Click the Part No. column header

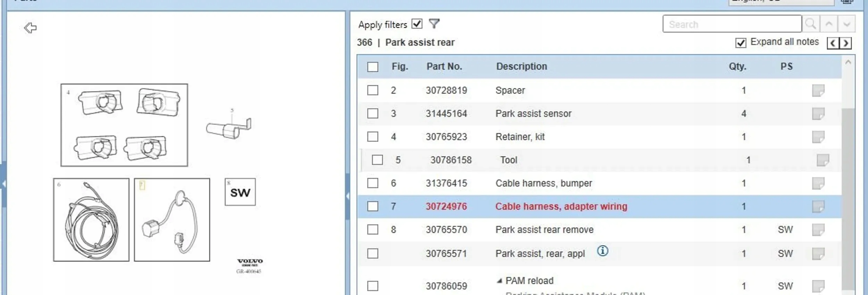[x=444, y=66]
